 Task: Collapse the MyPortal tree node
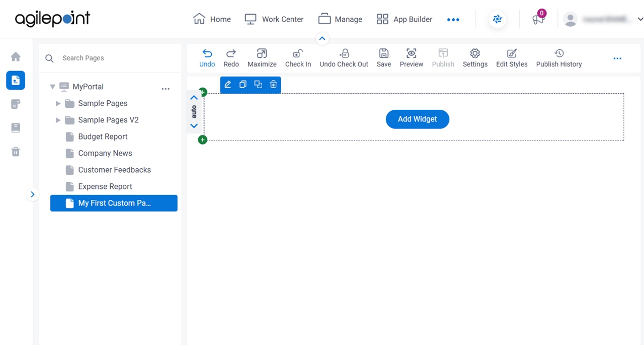52,87
